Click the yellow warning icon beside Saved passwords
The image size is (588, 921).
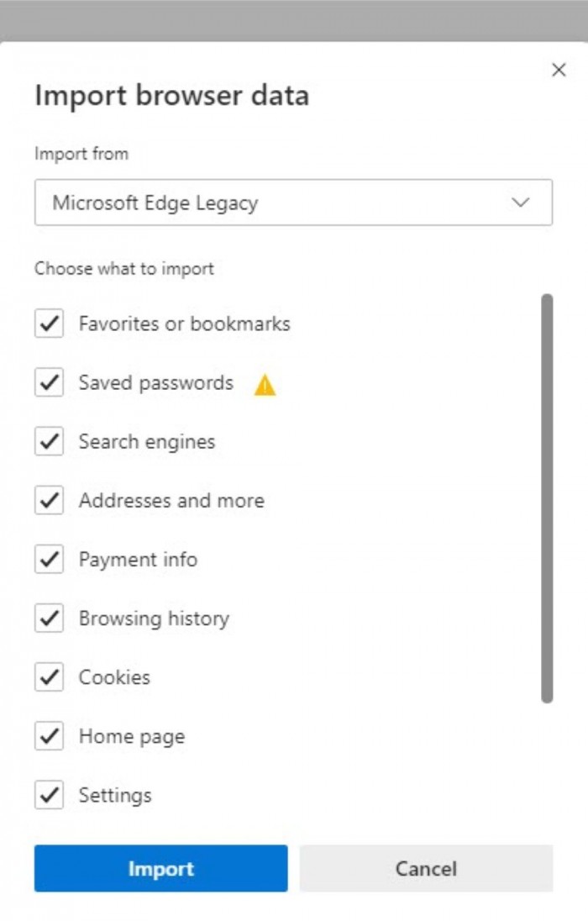[265, 385]
